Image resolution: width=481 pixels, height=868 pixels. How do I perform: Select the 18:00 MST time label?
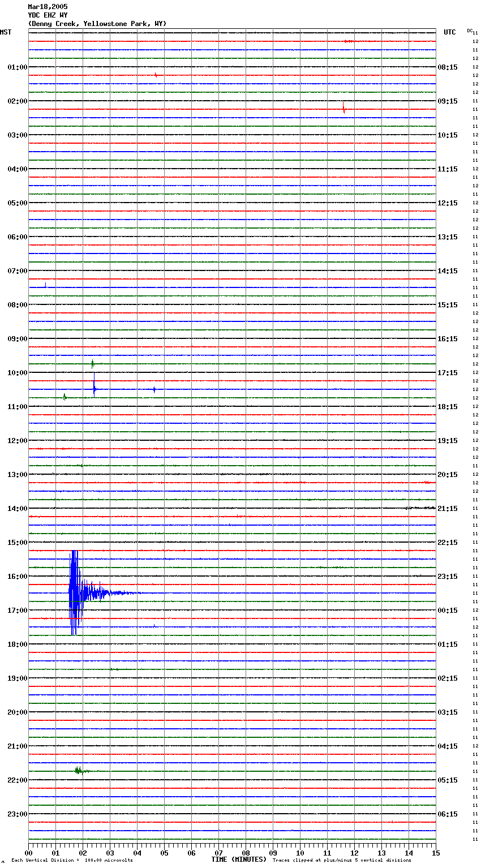pos(18,644)
